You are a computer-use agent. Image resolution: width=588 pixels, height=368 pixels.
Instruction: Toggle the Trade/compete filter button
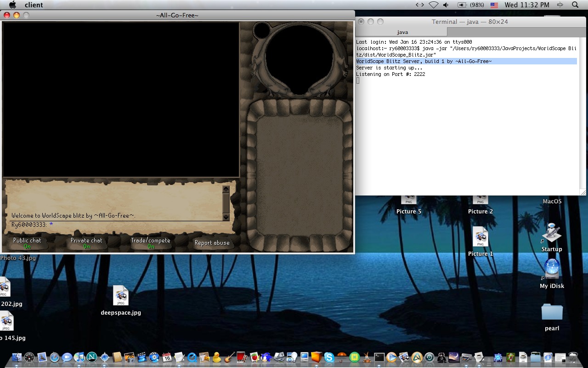pos(151,243)
